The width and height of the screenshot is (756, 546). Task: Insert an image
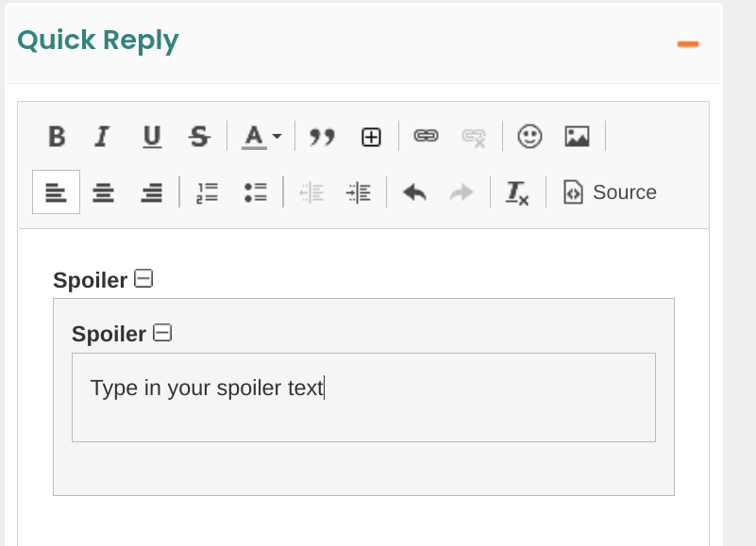tap(578, 137)
